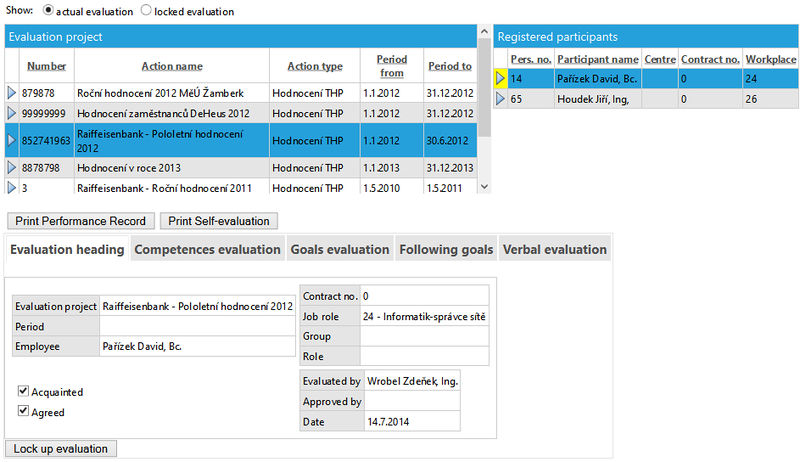This screenshot has height=462, width=800.
Task: Click the Contract no. field in heading
Action: point(424,296)
